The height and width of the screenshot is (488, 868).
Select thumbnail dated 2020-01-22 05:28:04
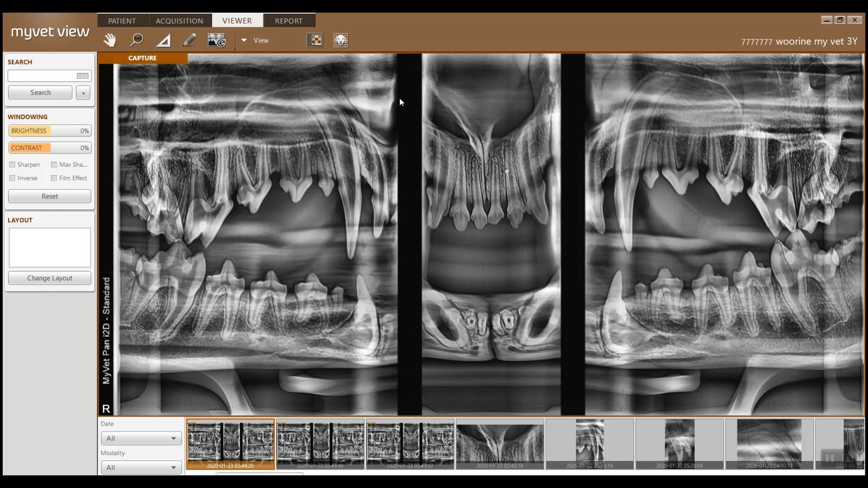679,444
